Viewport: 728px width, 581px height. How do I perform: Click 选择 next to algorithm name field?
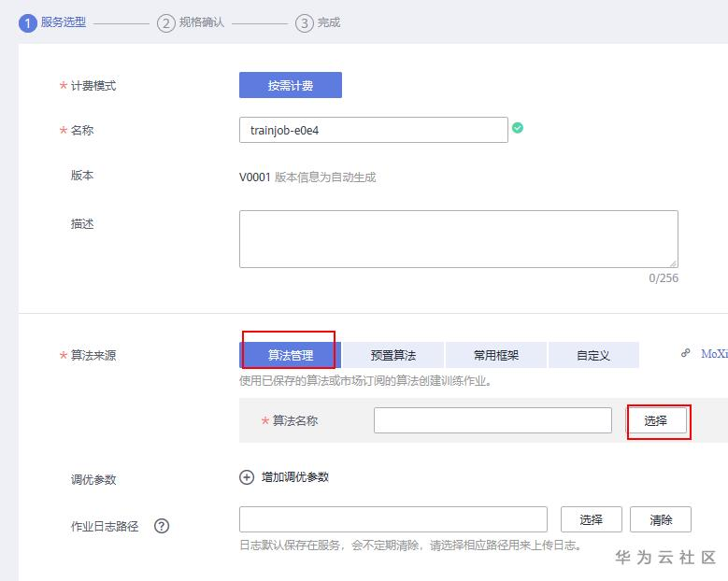(655, 420)
